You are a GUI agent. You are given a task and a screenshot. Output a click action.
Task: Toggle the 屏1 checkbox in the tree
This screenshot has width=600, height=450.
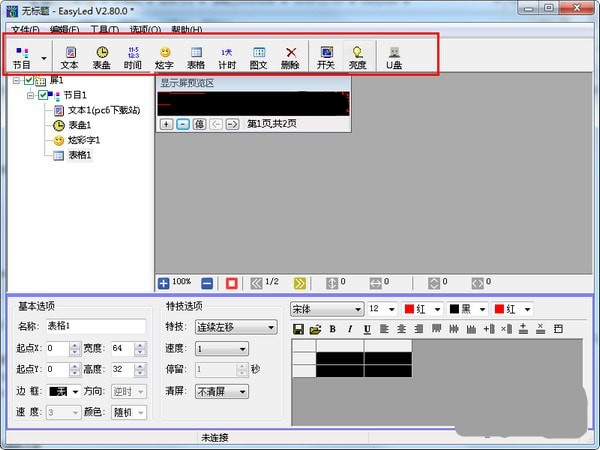29,81
